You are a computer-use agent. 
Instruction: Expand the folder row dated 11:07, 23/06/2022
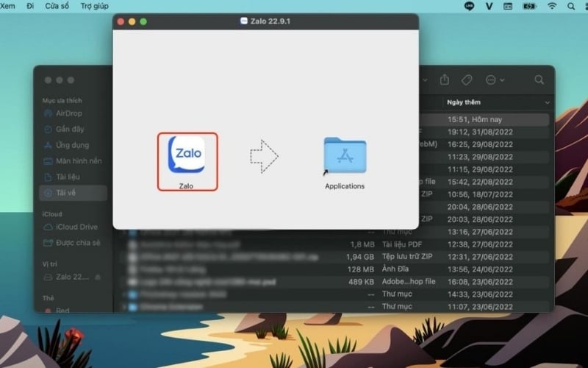click(x=123, y=307)
